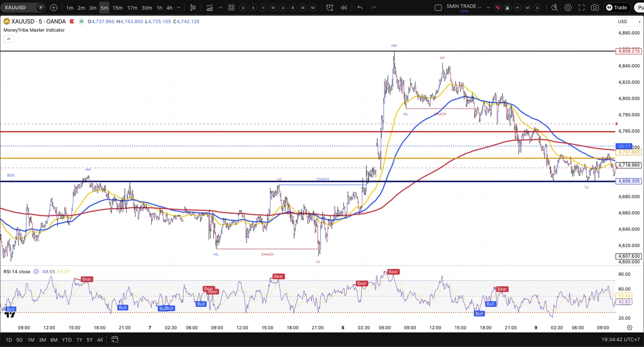Enter fullscreen mode
The height and width of the screenshot is (347, 644).
[582, 8]
